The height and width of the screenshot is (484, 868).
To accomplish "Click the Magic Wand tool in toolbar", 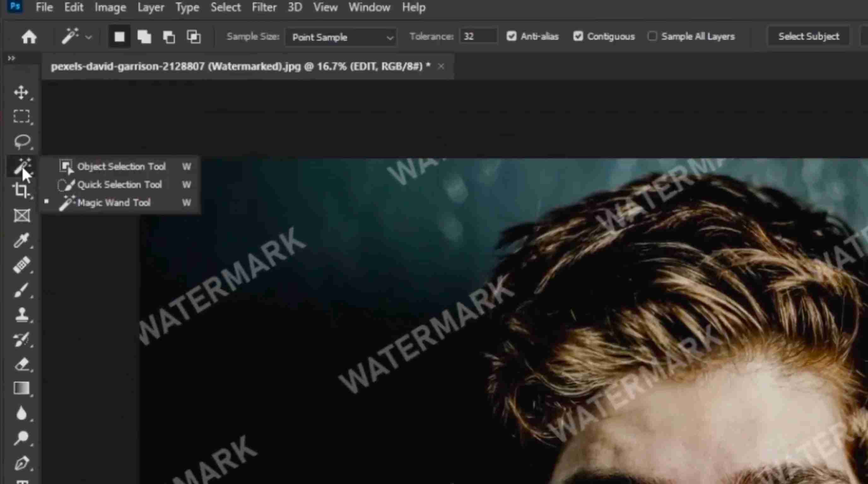I will click(x=22, y=166).
